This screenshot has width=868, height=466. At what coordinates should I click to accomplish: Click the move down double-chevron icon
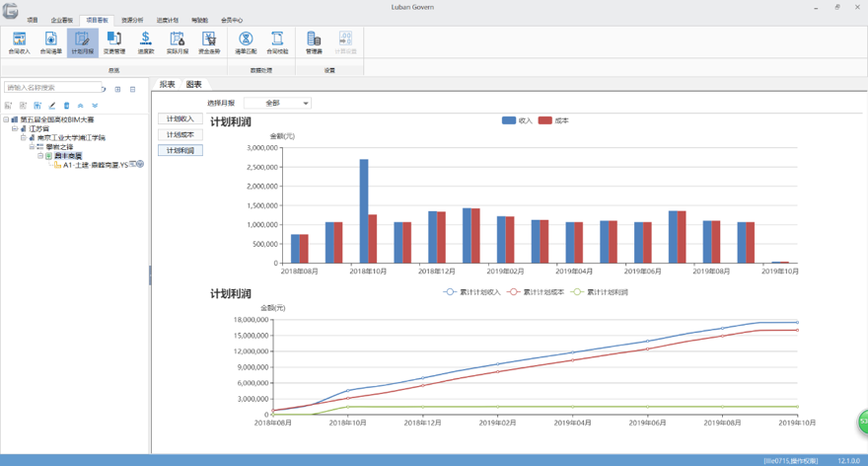(96, 106)
